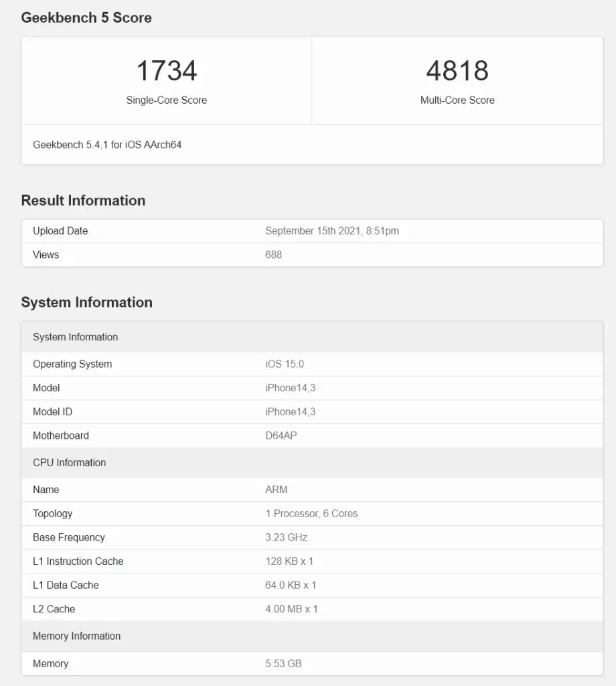Click the Multi-Core Score label
616x686 pixels.
point(457,100)
